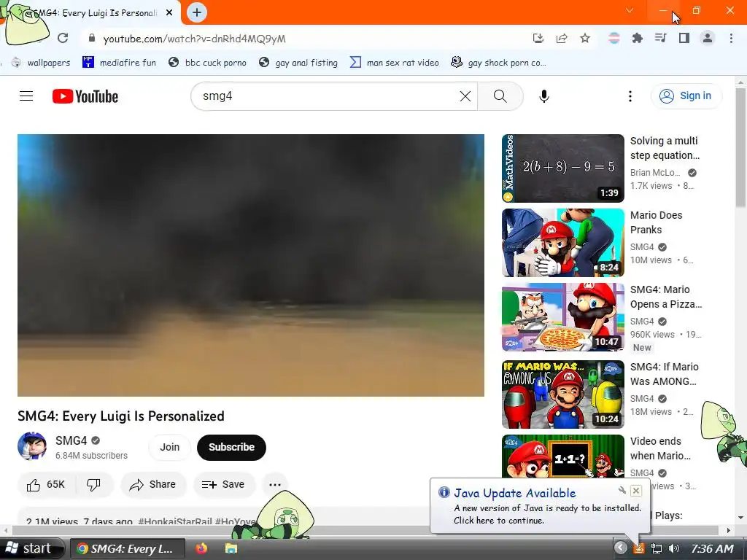The width and height of the screenshot is (747, 560).
Task: Open YouTube settings three-dot menu
Action: click(630, 96)
